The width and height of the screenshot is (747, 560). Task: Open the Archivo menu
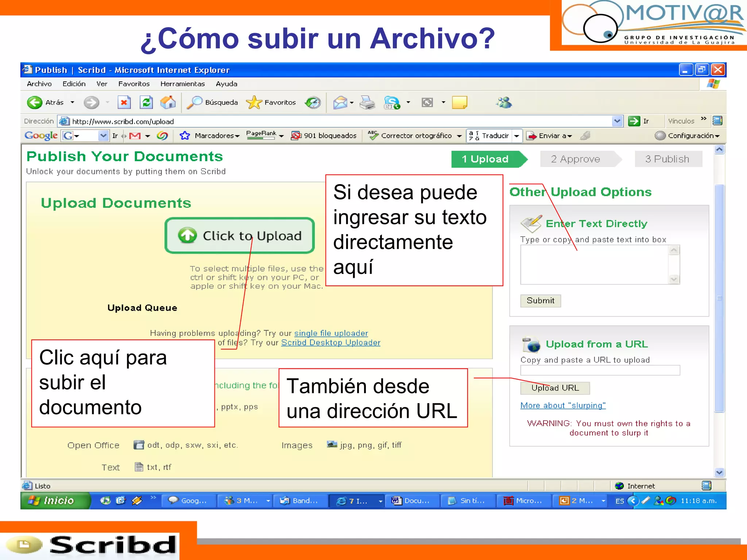(39, 84)
